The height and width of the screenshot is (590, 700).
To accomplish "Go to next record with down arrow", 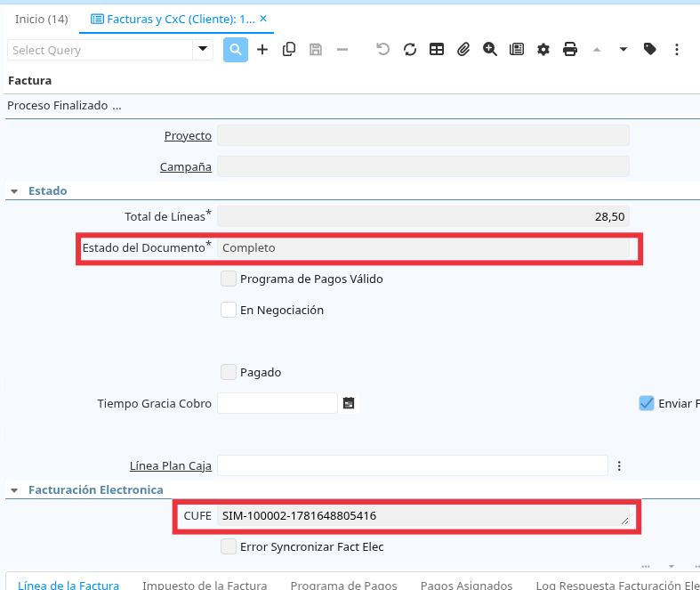I will [624, 50].
